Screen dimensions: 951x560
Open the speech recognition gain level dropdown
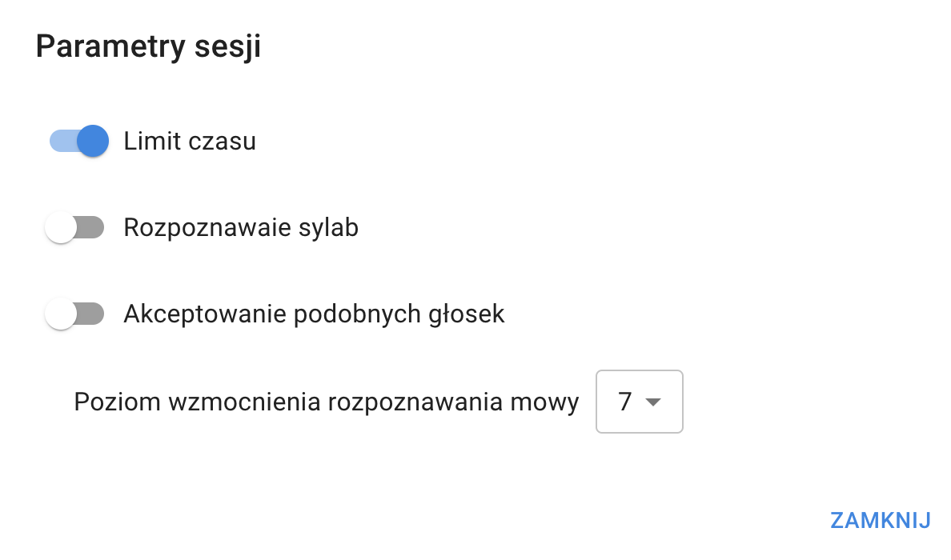point(639,402)
